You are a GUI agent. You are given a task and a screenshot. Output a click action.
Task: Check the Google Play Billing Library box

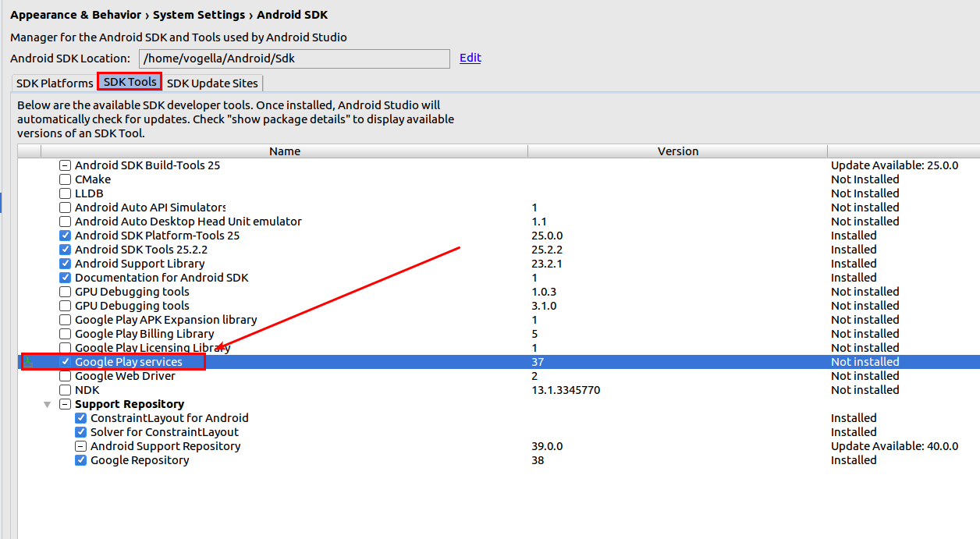(66, 334)
